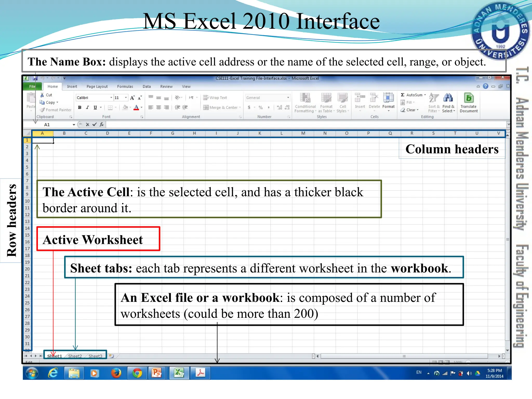Click the formula bar input field
The width and height of the screenshot is (532, 399).
[306, 125]
